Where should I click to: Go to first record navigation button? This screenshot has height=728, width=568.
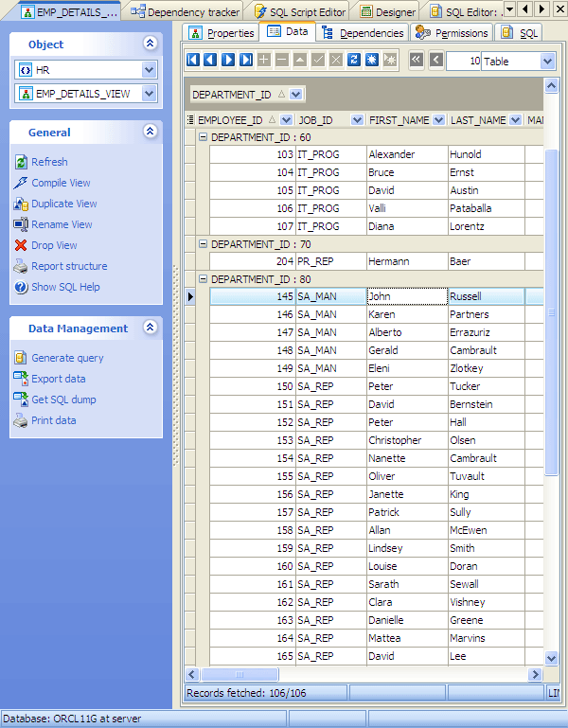click(x=193, y=60)
